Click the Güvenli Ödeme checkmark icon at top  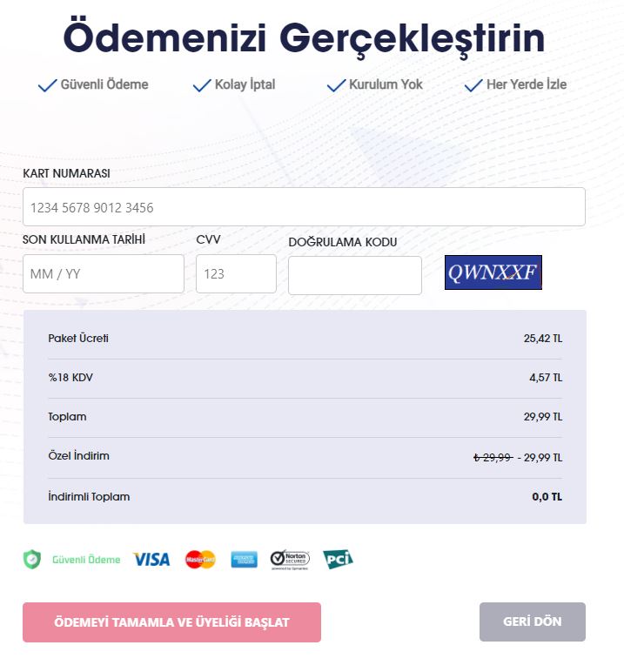coord(47,84)
